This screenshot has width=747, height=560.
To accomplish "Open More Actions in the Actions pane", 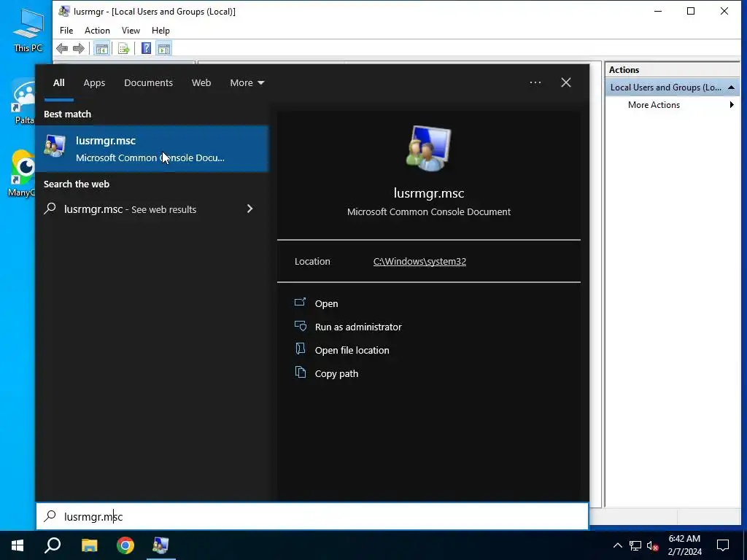I will pos(654,105).
